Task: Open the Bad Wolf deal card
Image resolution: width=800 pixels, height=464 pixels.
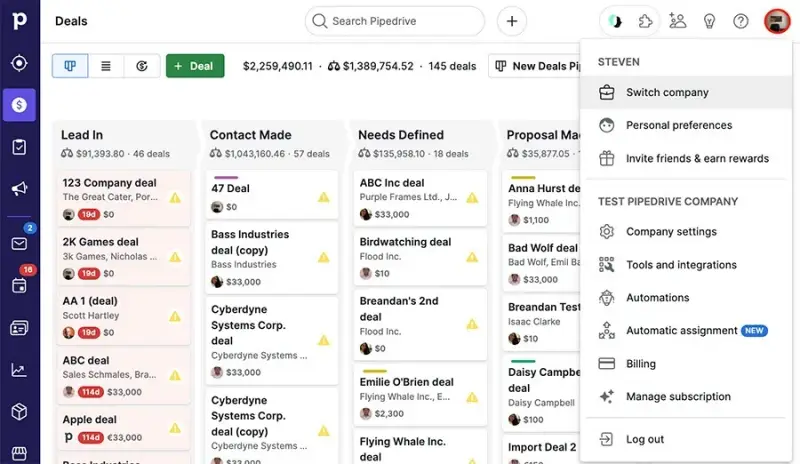Action: (x=542, y=263)
